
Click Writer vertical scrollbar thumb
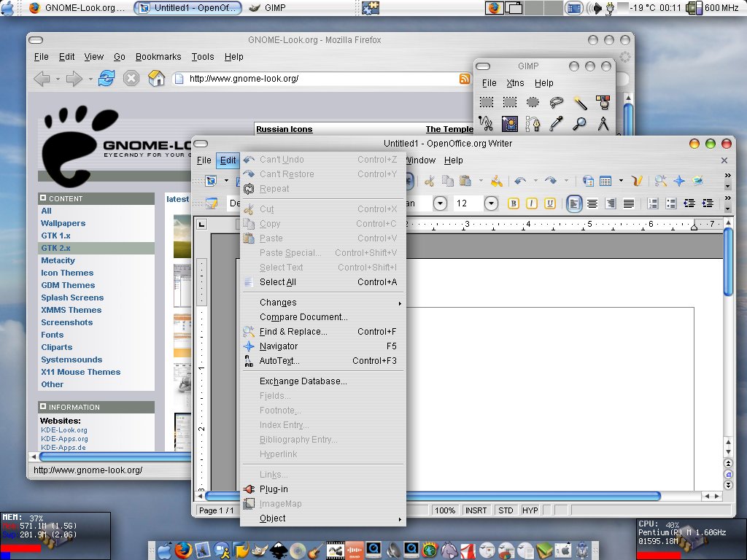pos(727,262)
